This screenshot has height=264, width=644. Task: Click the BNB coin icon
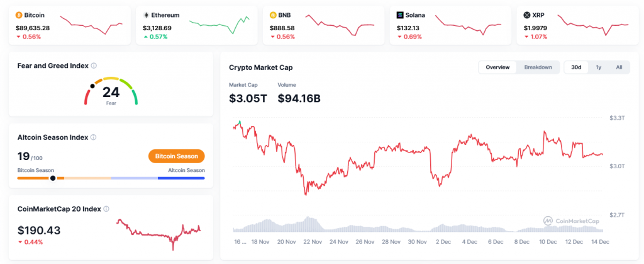(273, 14)
